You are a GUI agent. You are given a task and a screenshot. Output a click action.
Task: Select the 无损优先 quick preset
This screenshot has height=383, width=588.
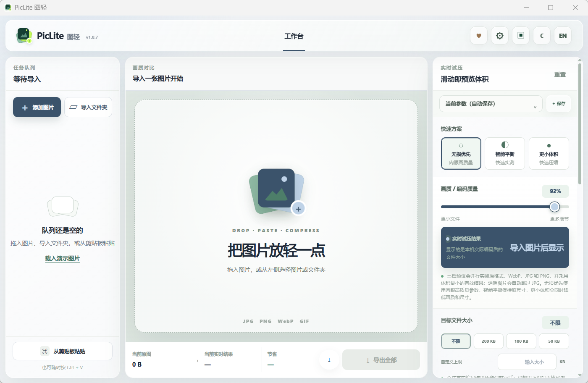(461, 154)
